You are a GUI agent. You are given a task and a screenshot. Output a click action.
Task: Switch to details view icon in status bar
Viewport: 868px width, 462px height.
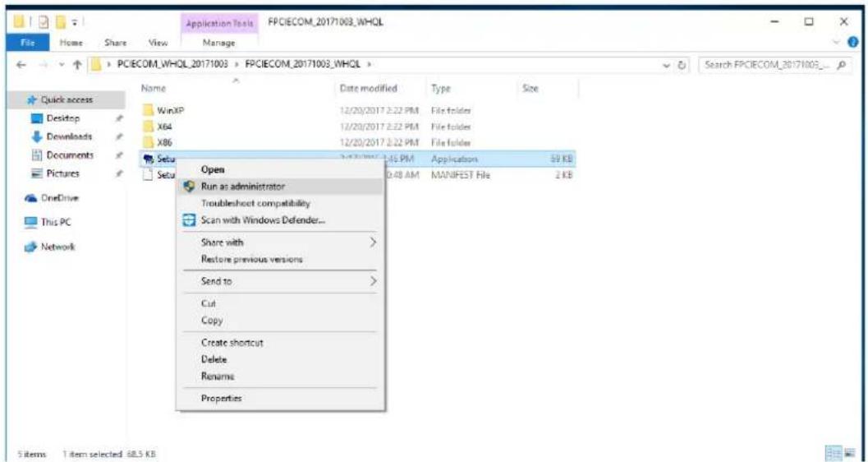tap(835, 453)
